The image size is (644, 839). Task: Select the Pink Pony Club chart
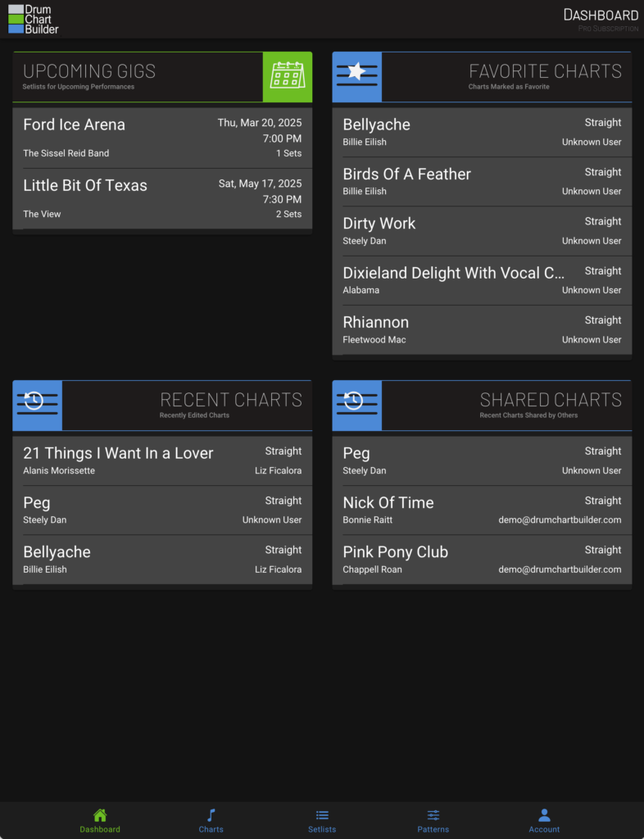click(482, 559)
